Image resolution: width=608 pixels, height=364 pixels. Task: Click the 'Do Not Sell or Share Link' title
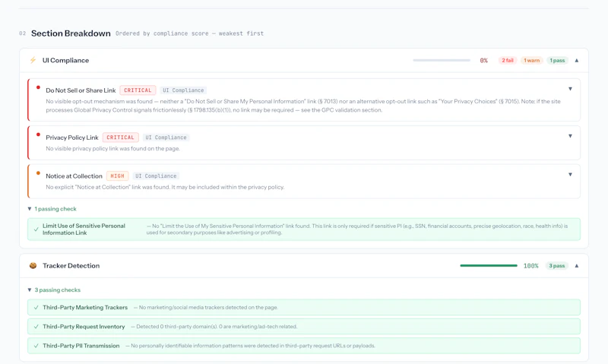click(81, 90)
